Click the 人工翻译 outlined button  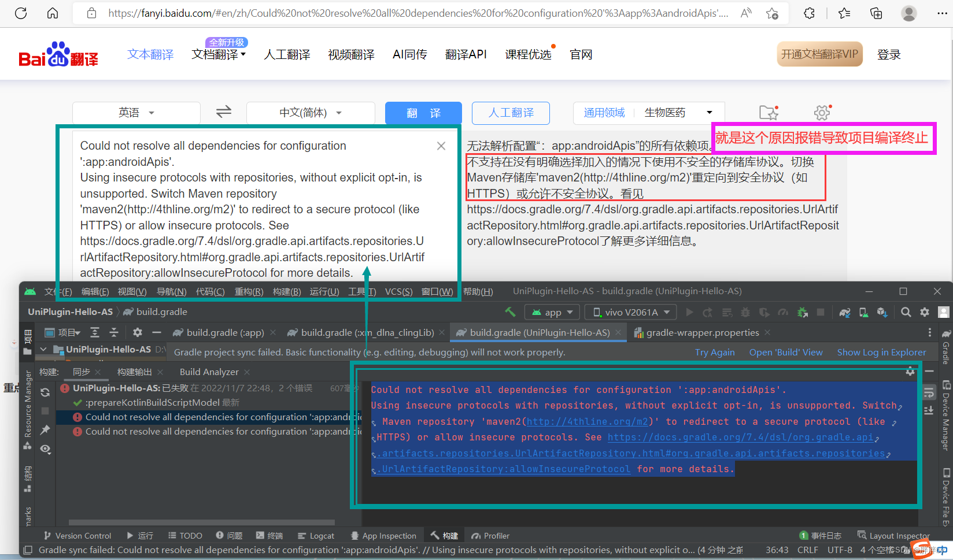pyautogui.click(x=511, y=113)
